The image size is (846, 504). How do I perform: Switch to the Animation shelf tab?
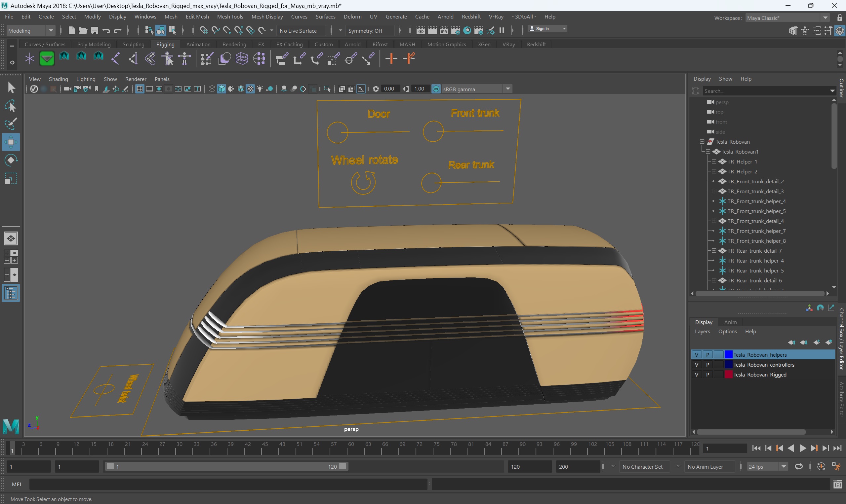tap(198, 44)
